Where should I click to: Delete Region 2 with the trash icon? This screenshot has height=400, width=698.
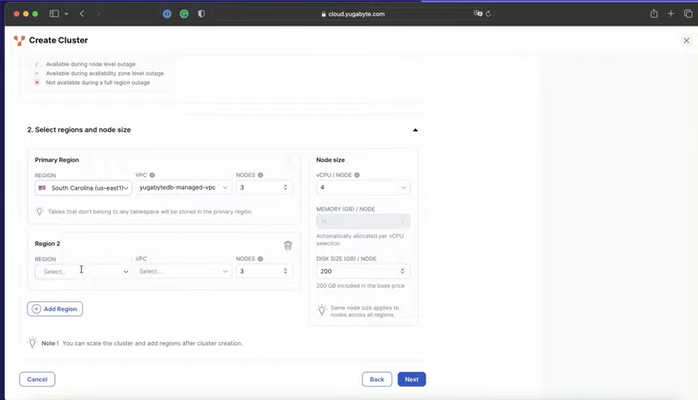(288, 245)
